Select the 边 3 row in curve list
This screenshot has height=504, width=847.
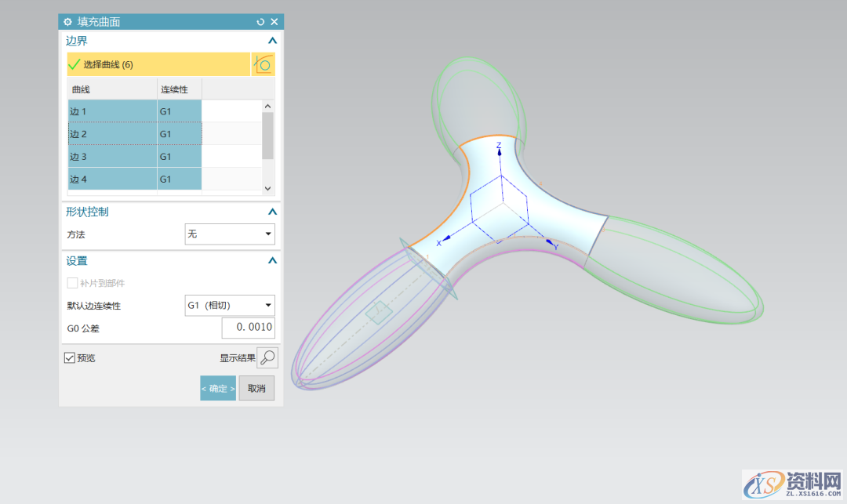tap(112, 157)
